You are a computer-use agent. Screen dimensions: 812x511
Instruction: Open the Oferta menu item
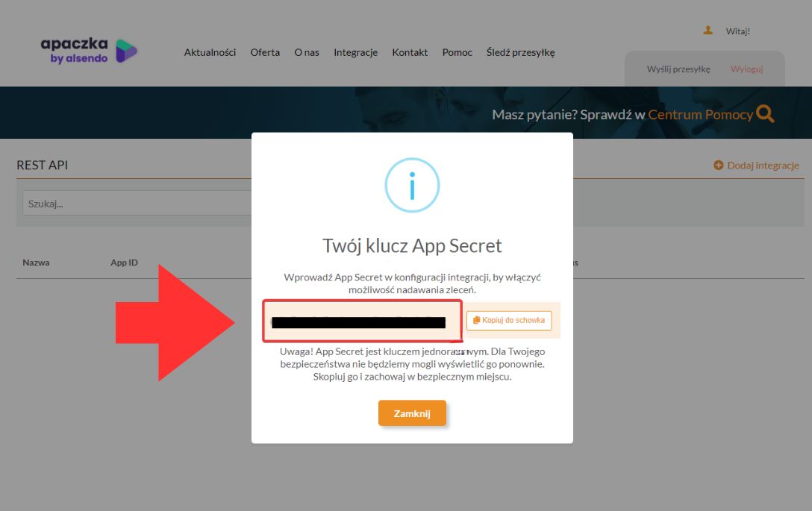[265, 52]
